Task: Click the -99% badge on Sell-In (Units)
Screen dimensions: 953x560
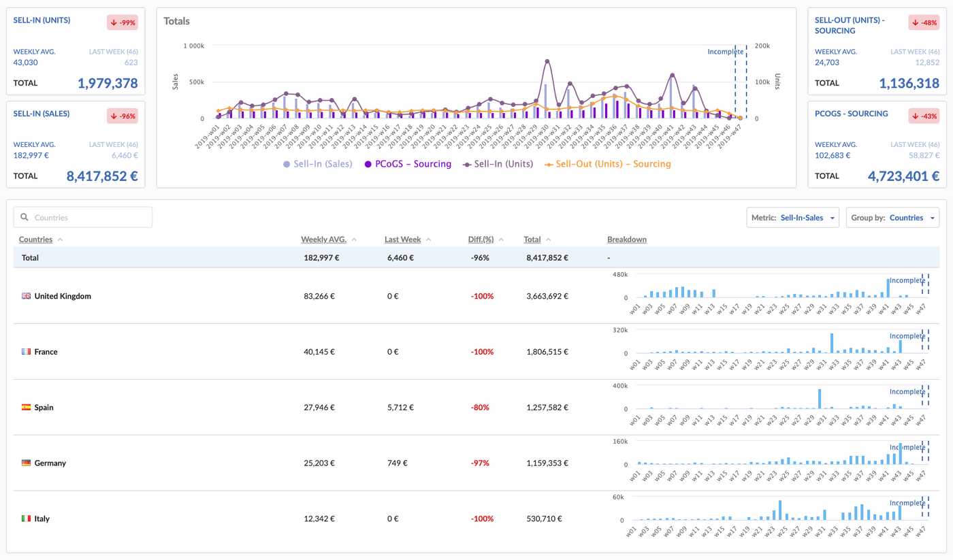Action: (x=123, y=23)
